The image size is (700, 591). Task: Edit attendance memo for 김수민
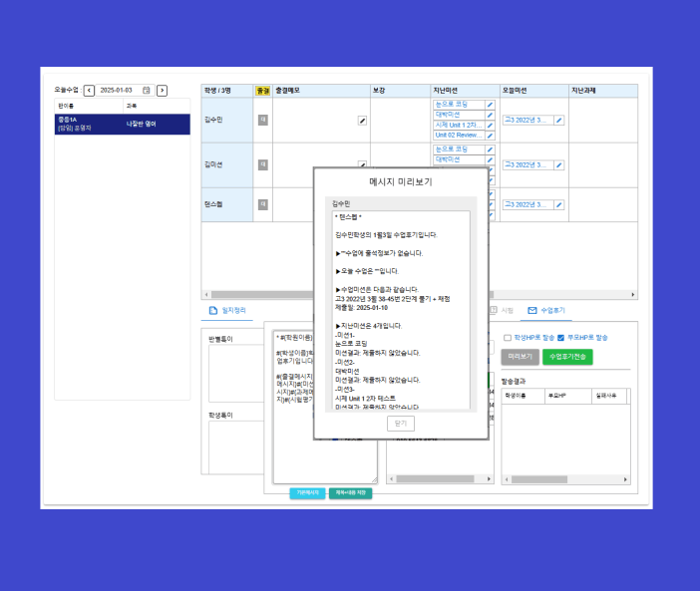[362, 121]
